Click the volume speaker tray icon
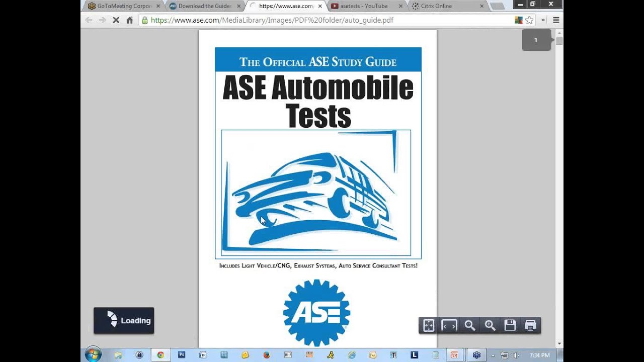Screen dimensions: 644x362 click(x=516, y=355)
